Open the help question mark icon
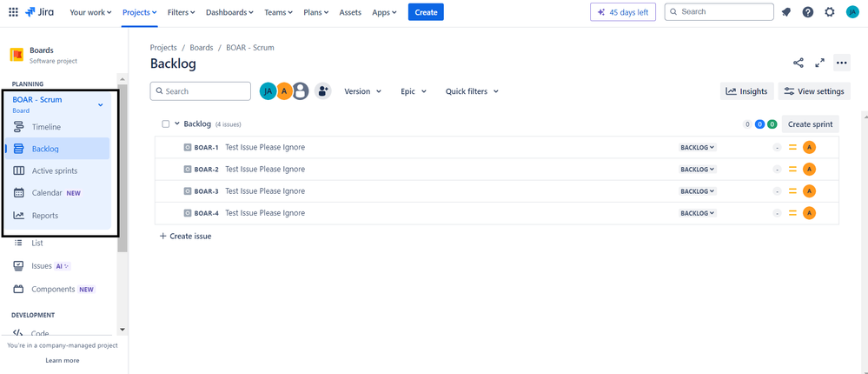 (x=808, y=11)
